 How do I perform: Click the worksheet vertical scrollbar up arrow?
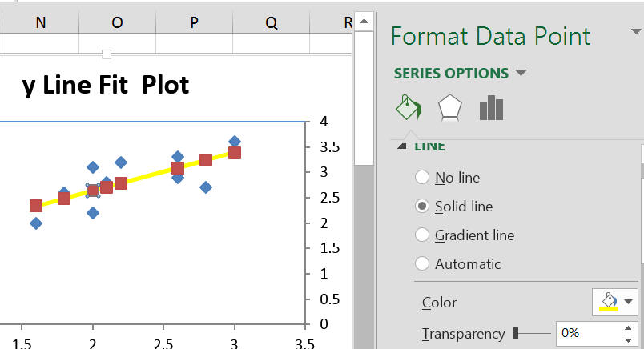[364, 22]
